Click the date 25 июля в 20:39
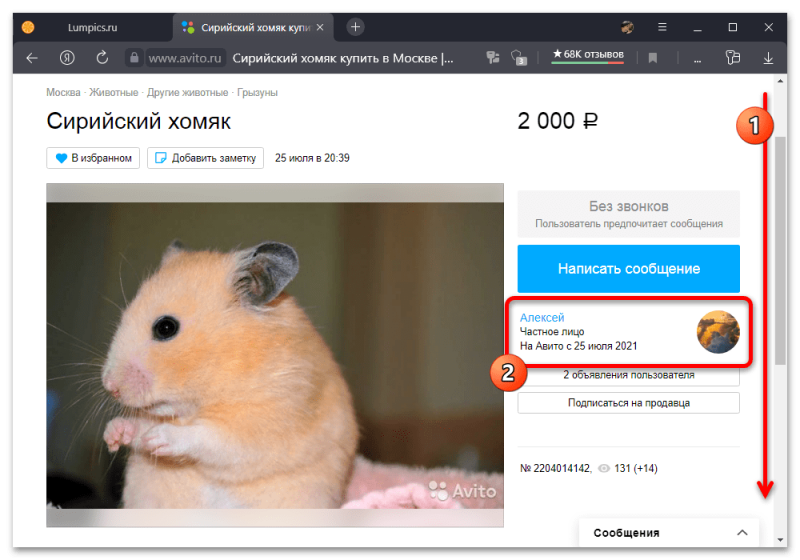 312,158
